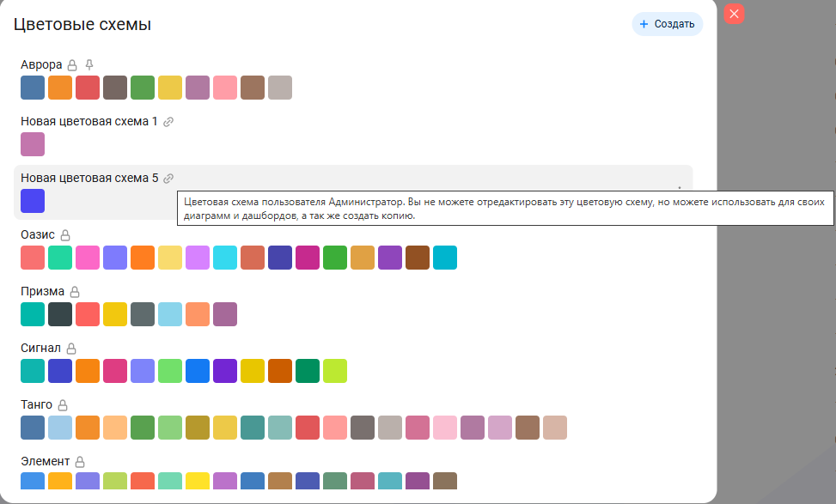Close the color schemes dialog
The width and height of the screenshot is (836, 504).
(x=734, y=14)
